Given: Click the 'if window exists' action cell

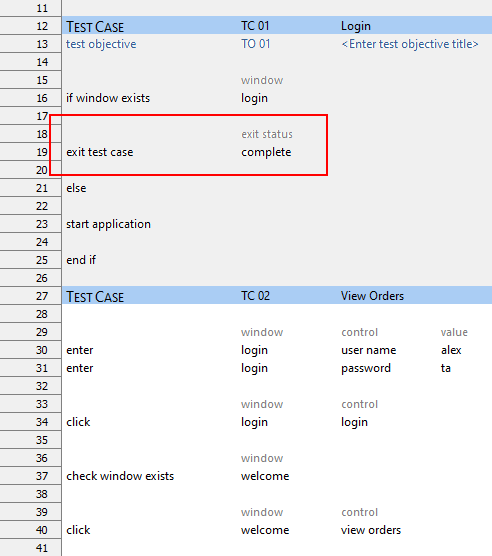Looking at the screenshot, I should 108,98.
